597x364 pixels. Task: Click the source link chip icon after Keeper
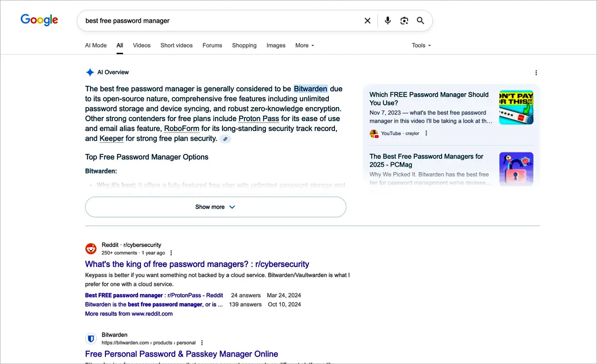tap(225, 139)
